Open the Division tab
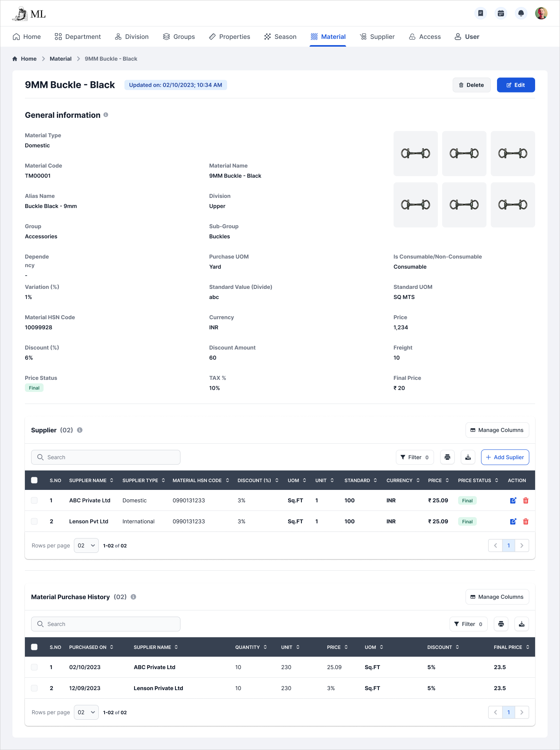 (x=132, y=37)
